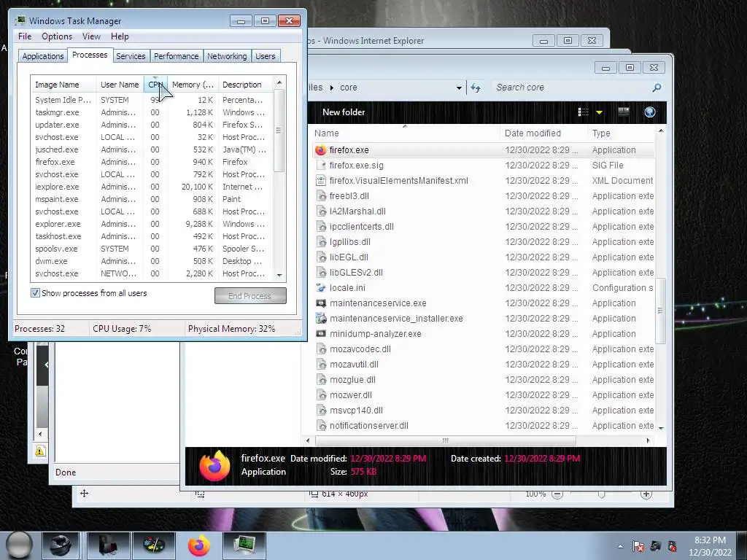Select libEGL.dll file icon
Image resolution: width=747 pixels, height=560 pixels.
(321, 257)
